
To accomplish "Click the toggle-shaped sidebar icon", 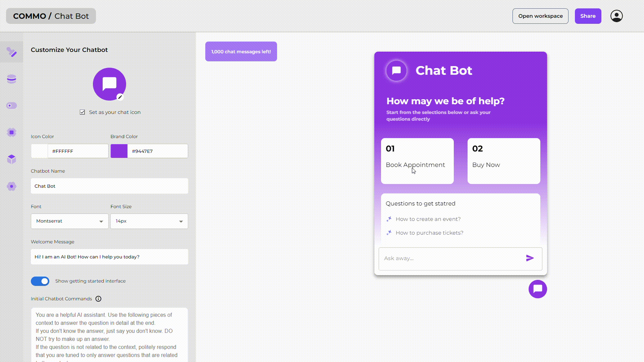I will (x=12, y=106).
